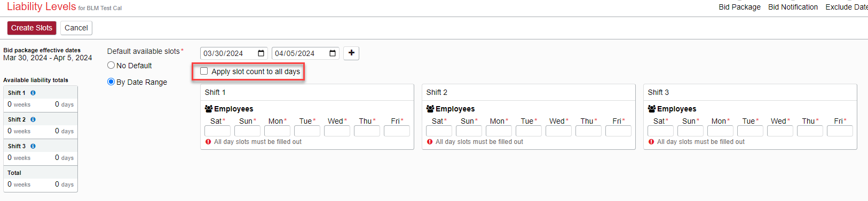Click the Shift 2 info icon
This screenshot has width=868, height=201.
tap(33, 119)
